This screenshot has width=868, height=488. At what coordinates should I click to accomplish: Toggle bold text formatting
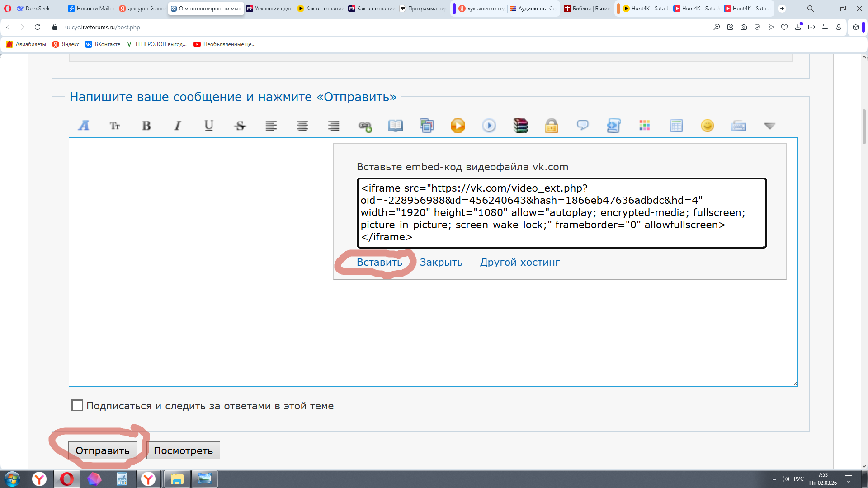tap(146, 126)
